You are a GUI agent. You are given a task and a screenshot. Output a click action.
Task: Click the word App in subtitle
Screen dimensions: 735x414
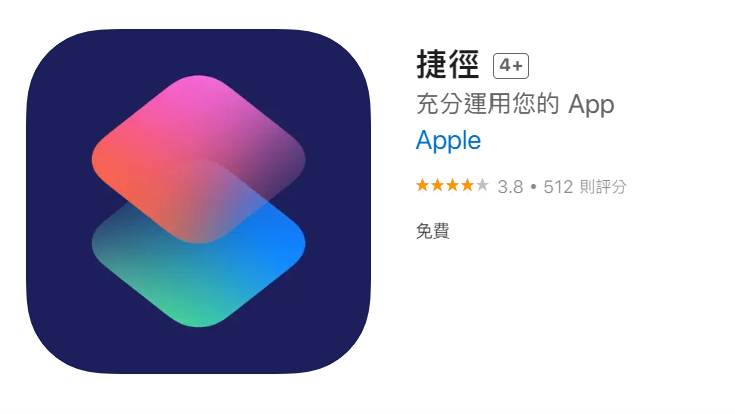(591, 105)
